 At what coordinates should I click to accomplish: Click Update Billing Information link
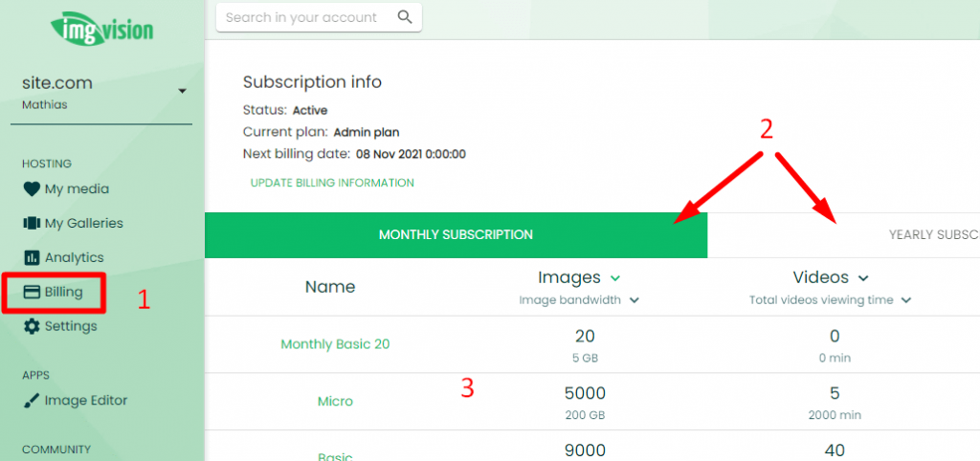pos(332,183)
